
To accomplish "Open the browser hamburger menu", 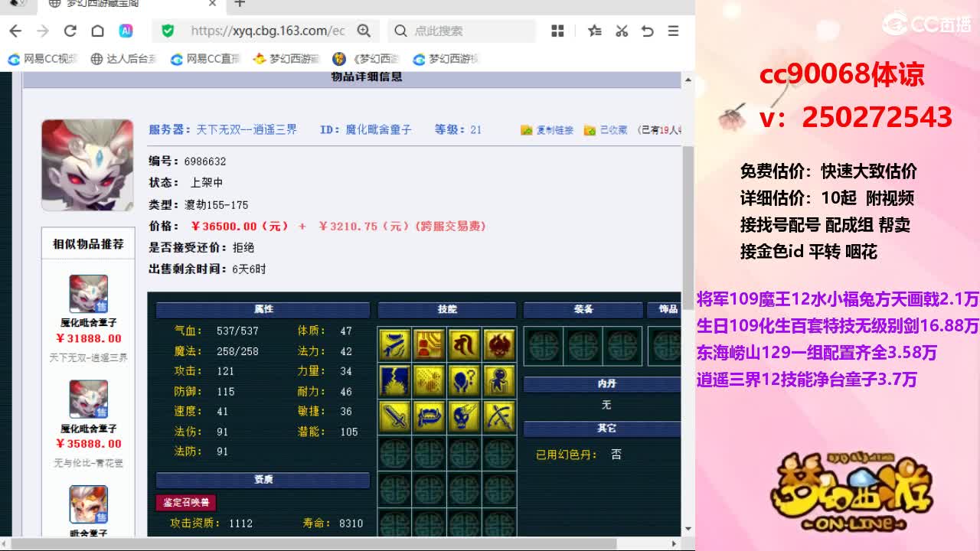I will click(674, 31).
